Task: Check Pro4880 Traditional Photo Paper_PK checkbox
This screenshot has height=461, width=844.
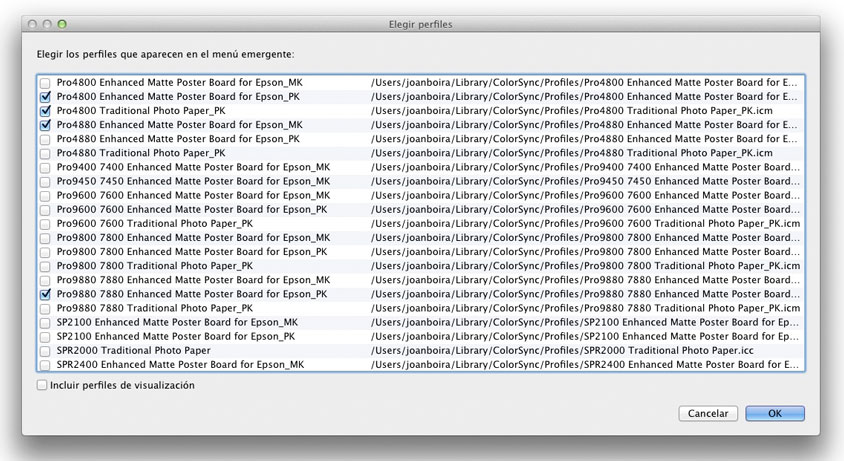Action: [45, 153]
